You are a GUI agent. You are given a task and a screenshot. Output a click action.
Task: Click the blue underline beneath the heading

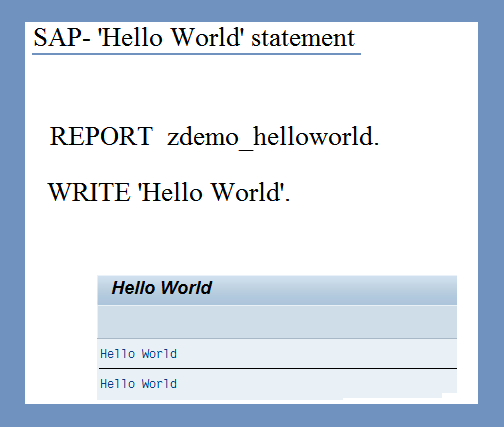point(196,53)
